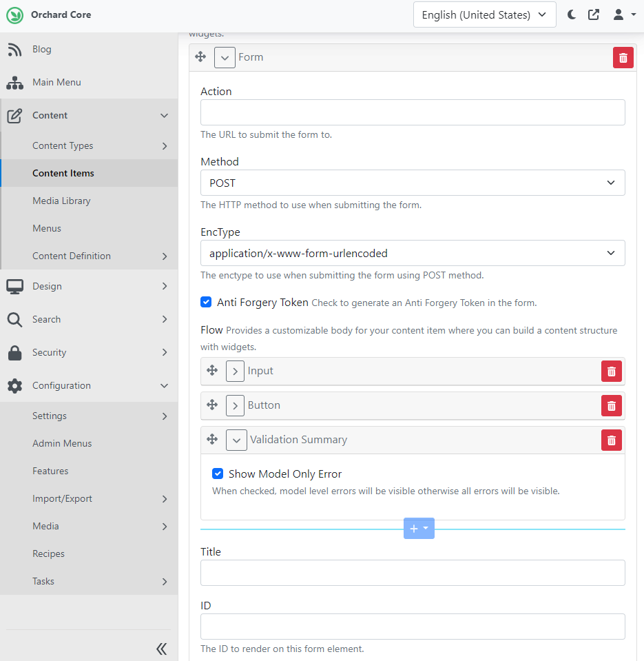The width and height of the screenshot is (644, 661).
Task: Open Media under Configuration
Action: tap(89, 526)
